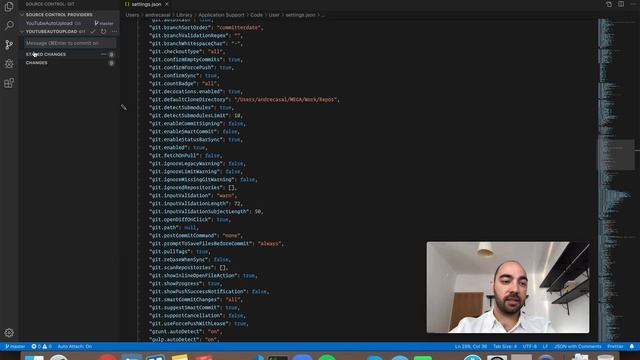Expand the Staged Changes group
This screenshot has width=640, height=360.
[x=45, y=54]
